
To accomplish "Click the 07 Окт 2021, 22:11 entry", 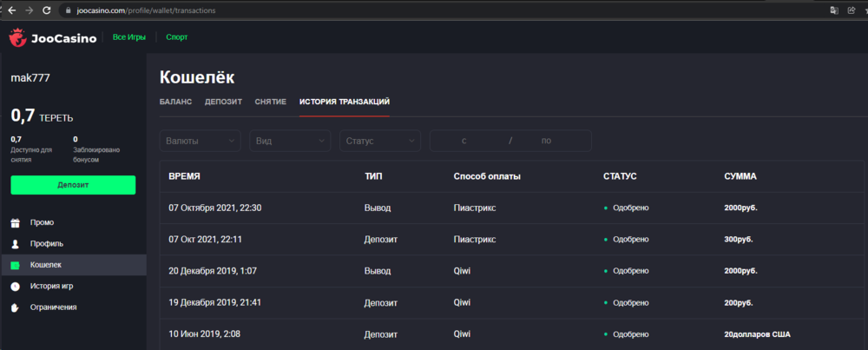I will [x=205, y=240].
